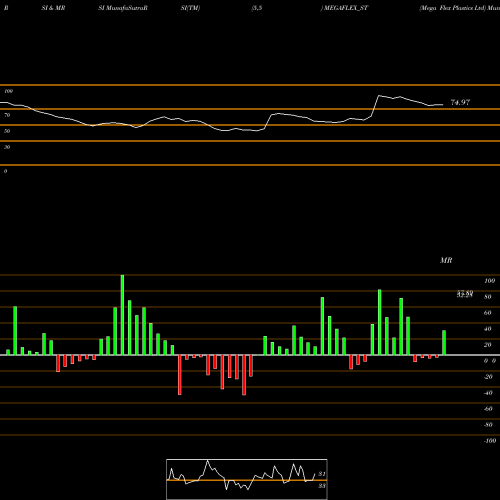Screen dimensions: 500x500
Task: Click the '-20' label on MR axis
Action: point(488,377)
